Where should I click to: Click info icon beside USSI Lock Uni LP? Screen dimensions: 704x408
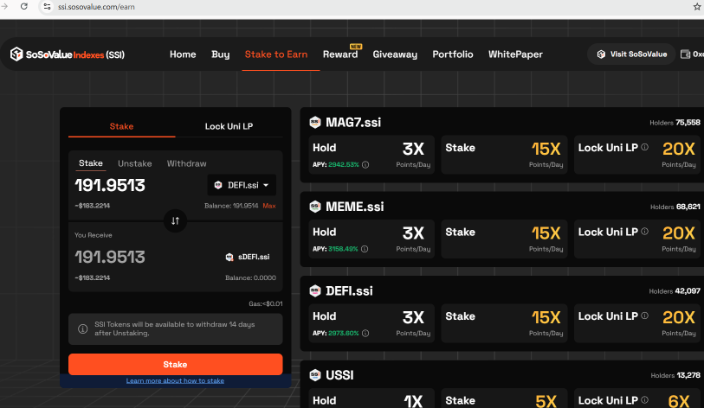point(645,400)
